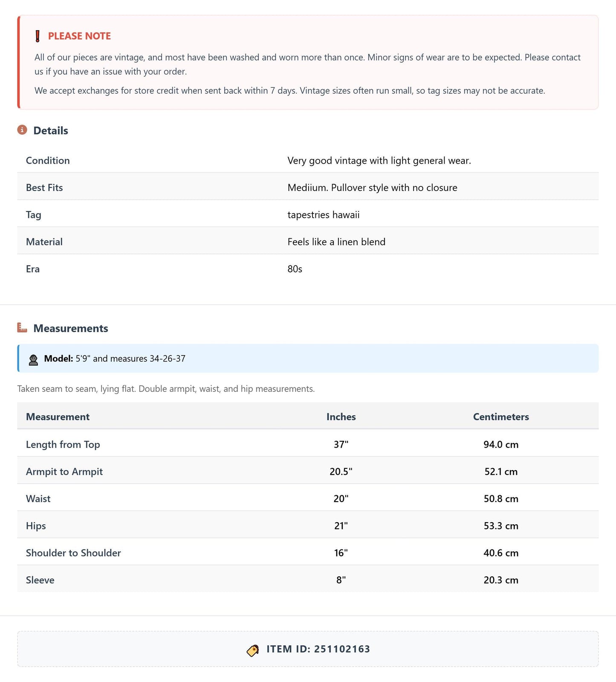Click the Waist row label
Image resolution: width=616 pixels, height=682 pixels.
pyautogui.click(x=38, y=499)
